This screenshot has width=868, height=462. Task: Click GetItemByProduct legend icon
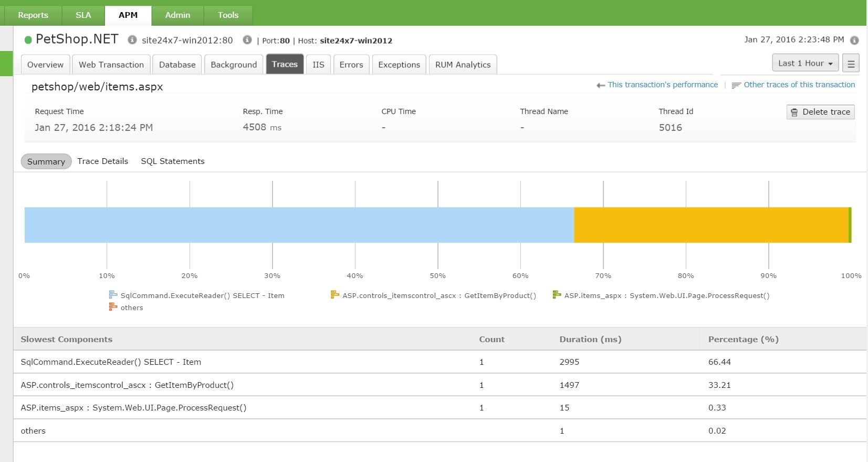tap(334, 295)
